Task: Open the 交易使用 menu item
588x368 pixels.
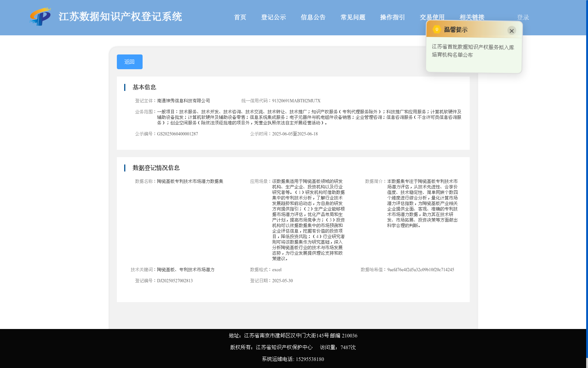Action: pyautogui.click(x=432, y=17)
